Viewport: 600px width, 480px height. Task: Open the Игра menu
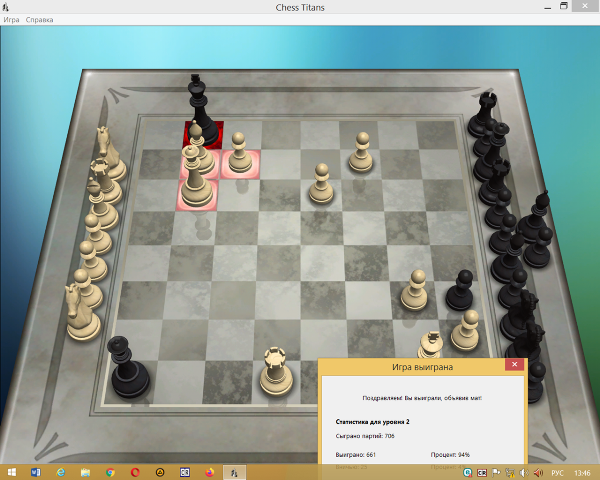click(11, 20)
